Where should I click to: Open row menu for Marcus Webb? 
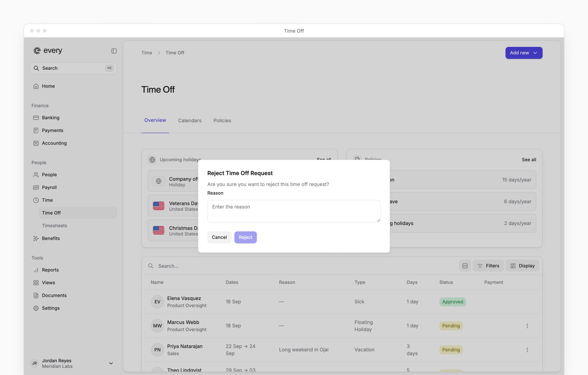527,326
